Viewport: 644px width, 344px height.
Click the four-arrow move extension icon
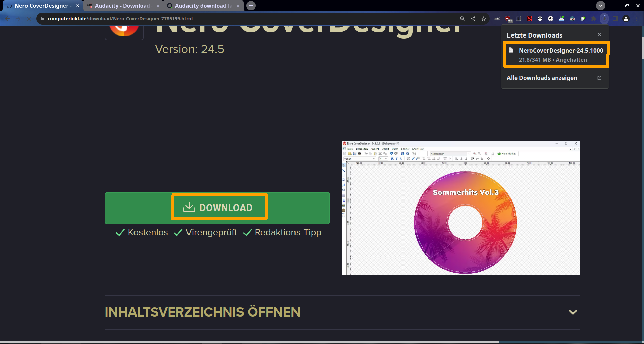pos(551,19)
